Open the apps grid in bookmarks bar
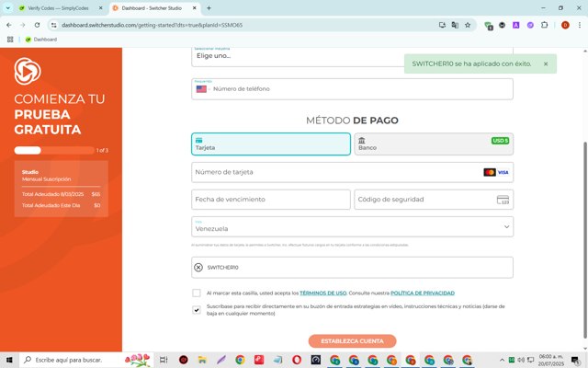This screenshot has width=588, height=368. click(x=10, y=40)
